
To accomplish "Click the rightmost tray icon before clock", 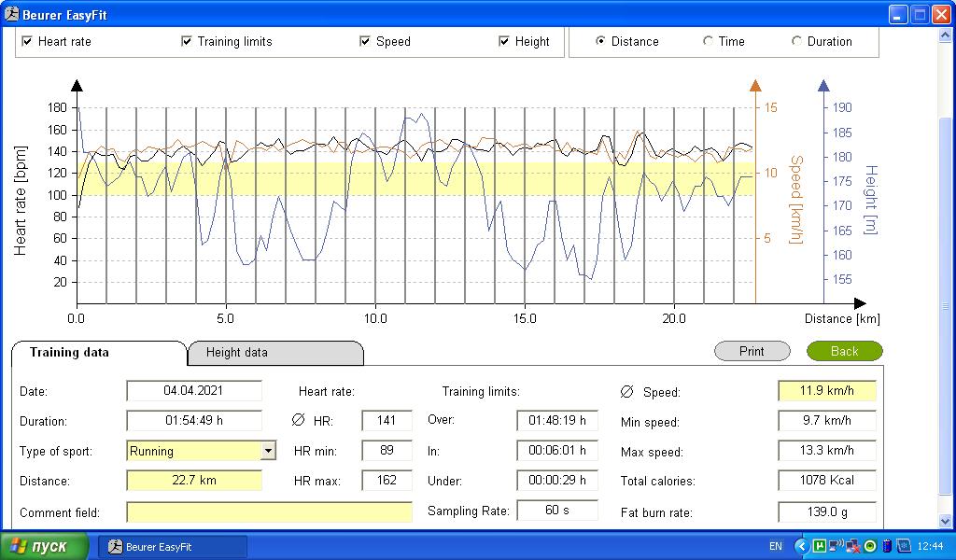I will [904, 546].
